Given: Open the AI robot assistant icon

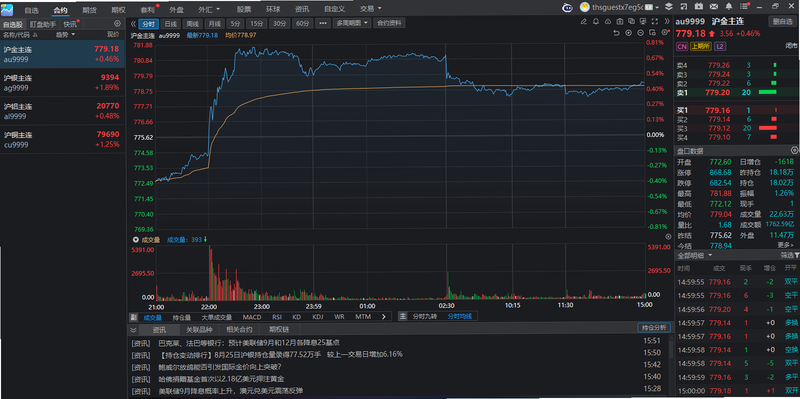Looking at the screenshot, I should [567, 7].
